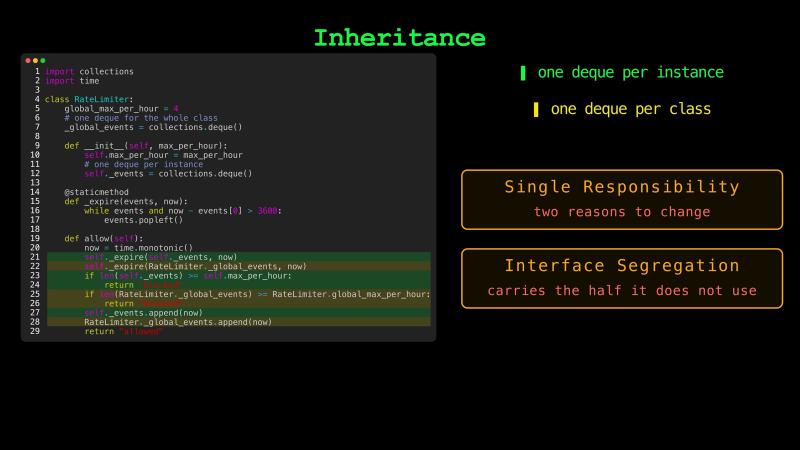The image size is (800, 450).
Task: Click green-highlighted "self._expire(self._events, now)" line
Action: [239, 257]
